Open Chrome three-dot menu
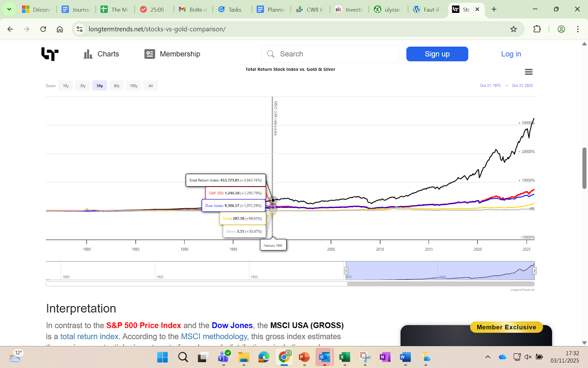The height and width of the screenshot is (368, 588). click(x=578, y=29)
